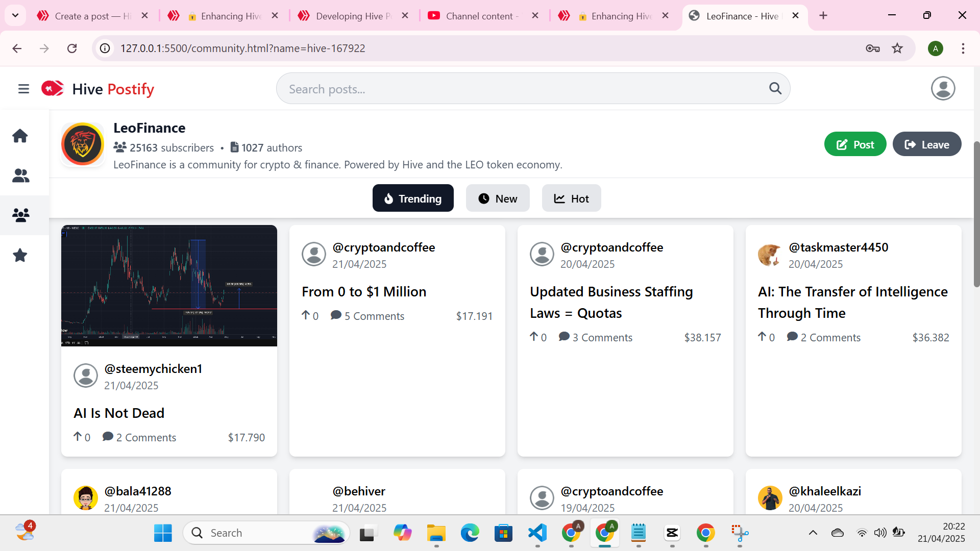Open post From 0 to $1 Million
Screen dimensions: 980x551
(364, 291)
